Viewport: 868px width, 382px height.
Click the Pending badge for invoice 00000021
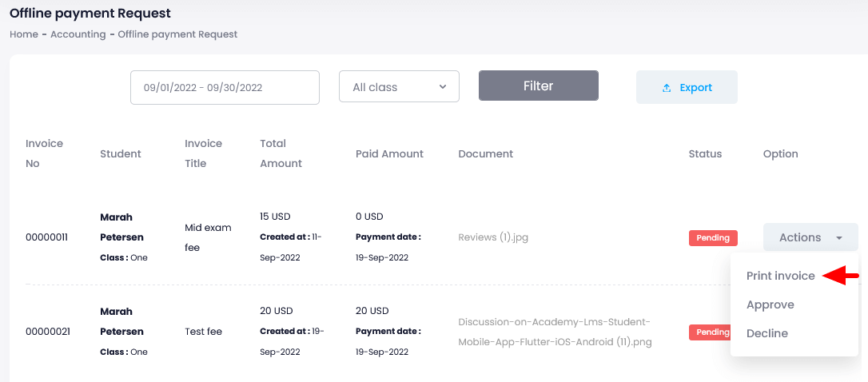pos(710,332)
